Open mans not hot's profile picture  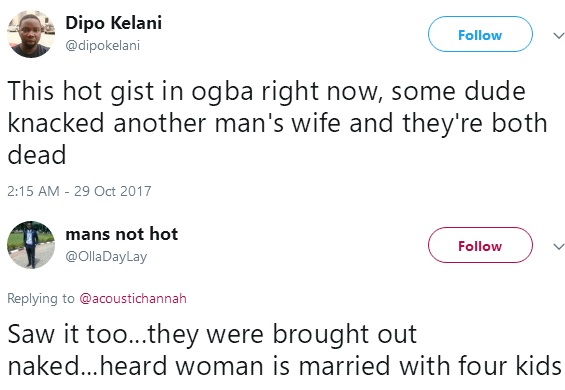coord(31,245)
